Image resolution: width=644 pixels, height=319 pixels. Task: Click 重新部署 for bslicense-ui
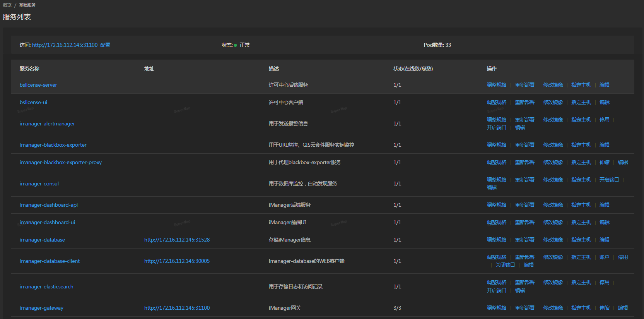point(524,102)
